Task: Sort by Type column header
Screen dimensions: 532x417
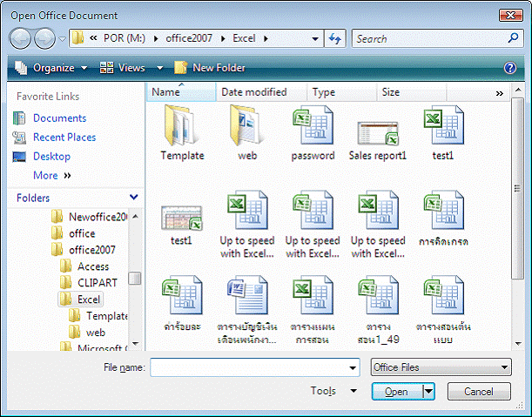Action: click(x=342, y=92)
